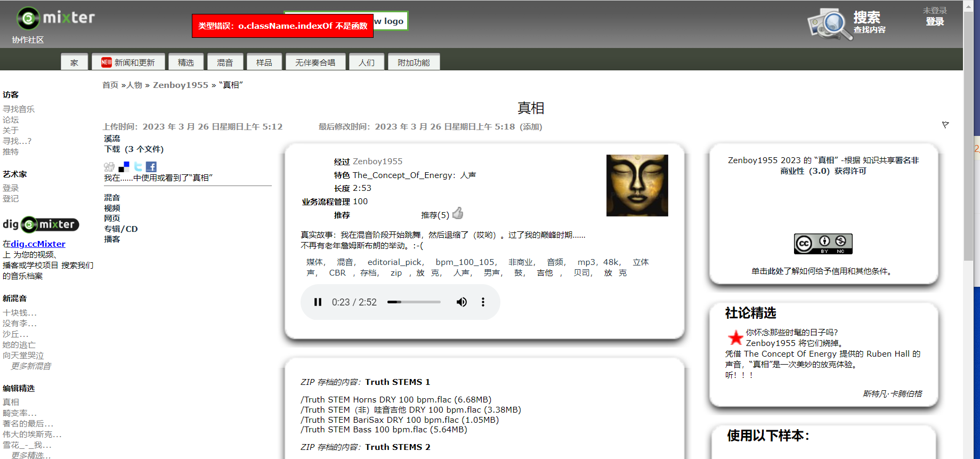Share the track on Facebook

pos(151,167)
